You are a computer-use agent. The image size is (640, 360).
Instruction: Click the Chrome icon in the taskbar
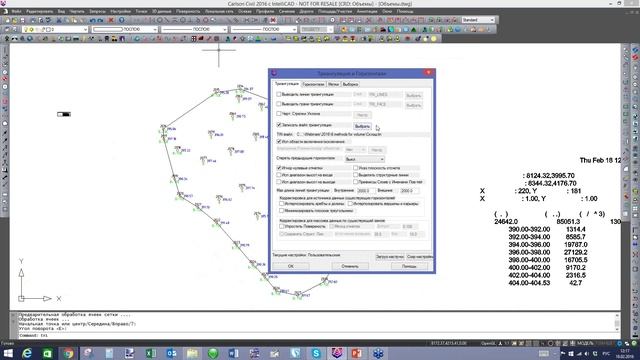click(x=68, y=353)
